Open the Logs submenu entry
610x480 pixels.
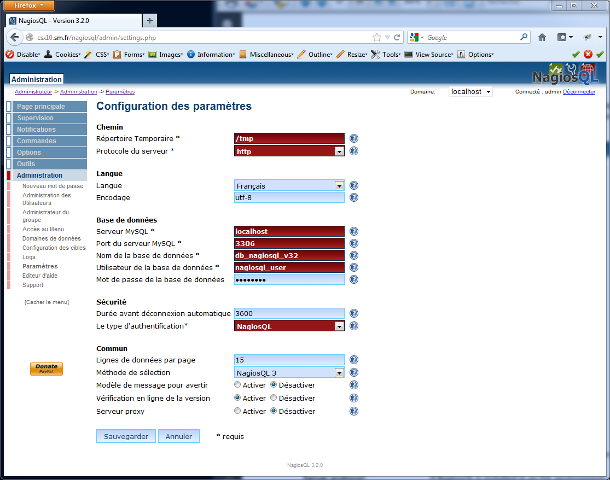[29, 257]
